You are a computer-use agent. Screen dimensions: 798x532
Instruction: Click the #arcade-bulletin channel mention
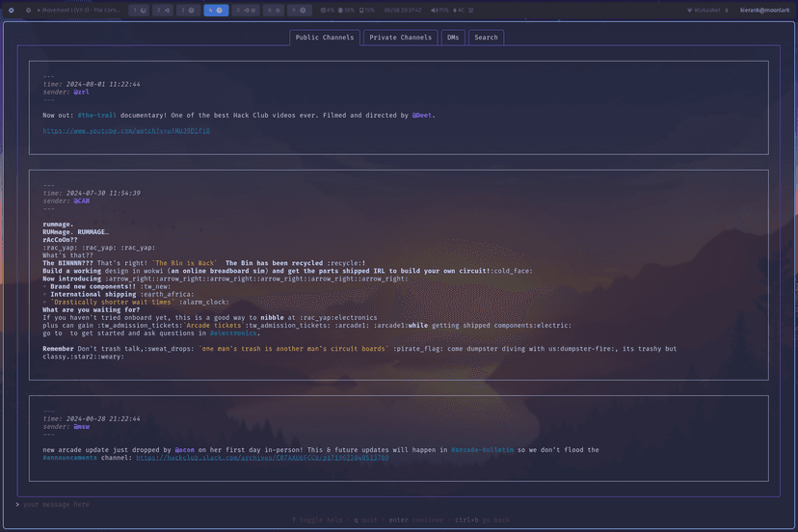tap(482, 450)
